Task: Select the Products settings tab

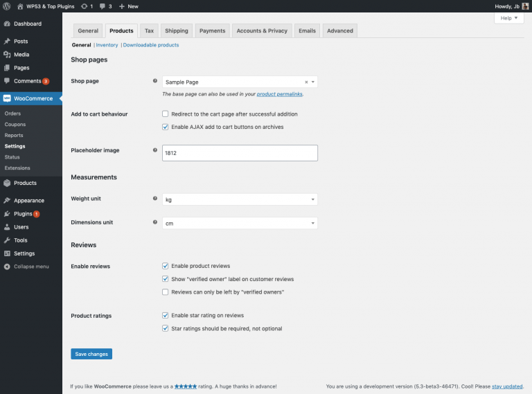Action: pyautogui.click(x=121, y=31)
